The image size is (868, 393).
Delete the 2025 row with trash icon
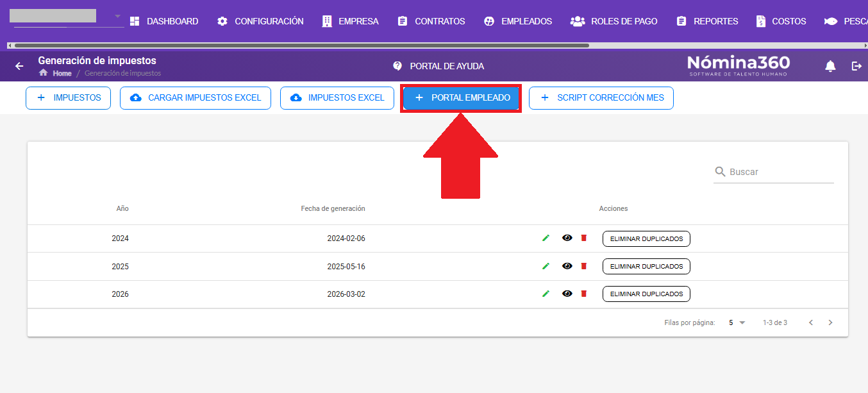[583, 266]
